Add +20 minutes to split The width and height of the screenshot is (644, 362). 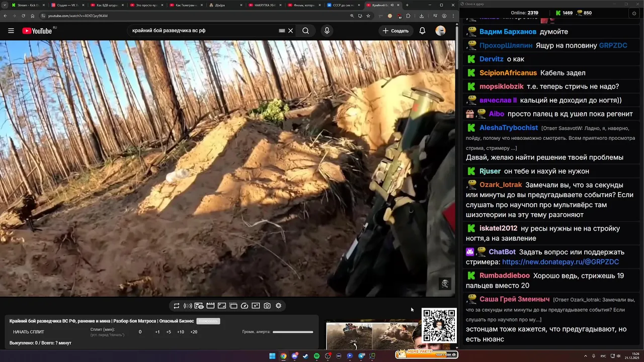pyautogui.click(x=194, y=332)
